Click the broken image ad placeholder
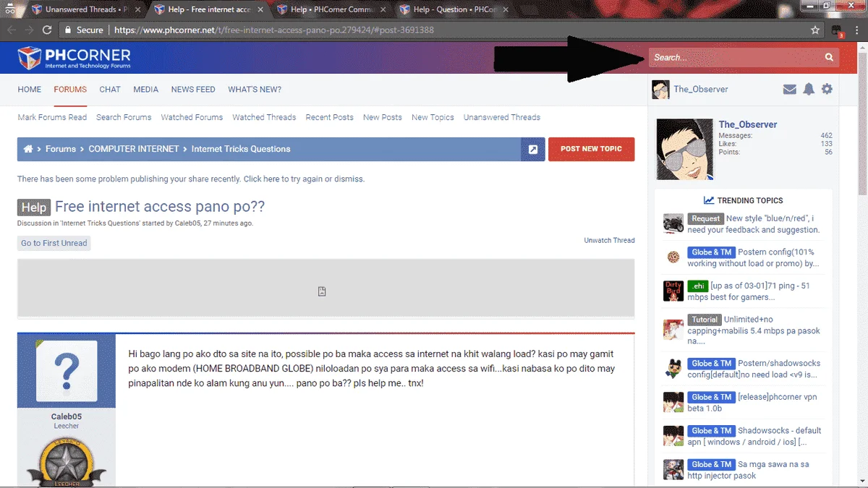This screenshot has height=488, width=868. click(322, 291)
